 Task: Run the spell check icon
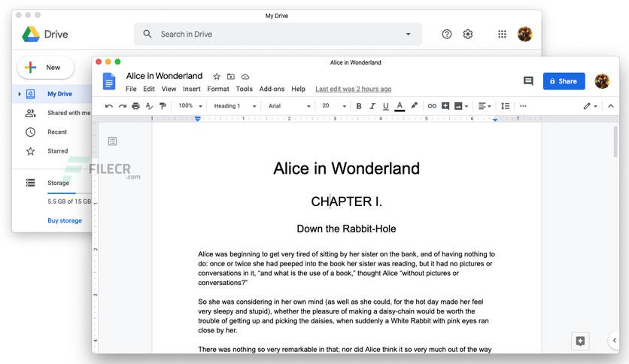click(x=149, y=106)
